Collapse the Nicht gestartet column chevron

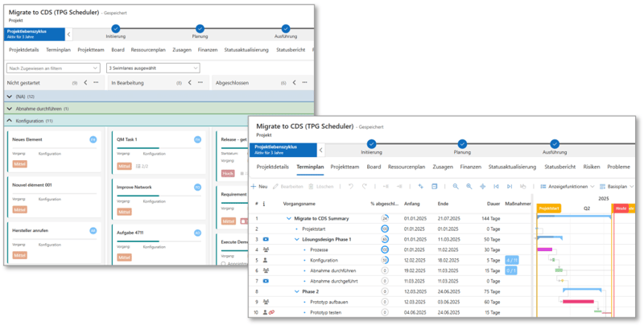coord(85,82)
